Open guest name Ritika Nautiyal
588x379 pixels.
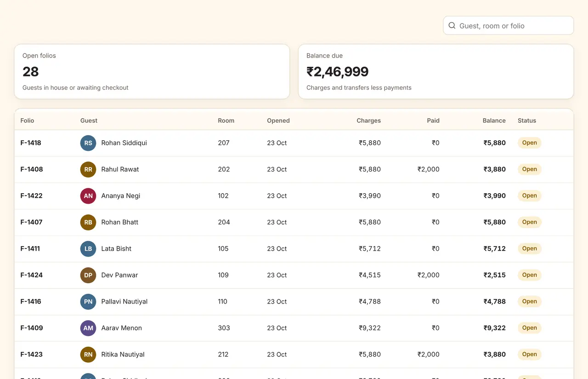[123, 355]
